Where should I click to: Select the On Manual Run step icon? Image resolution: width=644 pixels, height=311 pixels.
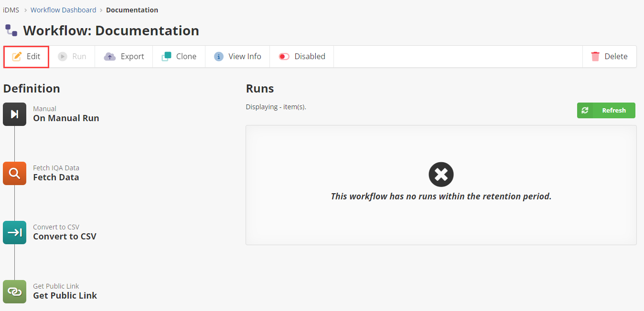(x=14, y=114)
